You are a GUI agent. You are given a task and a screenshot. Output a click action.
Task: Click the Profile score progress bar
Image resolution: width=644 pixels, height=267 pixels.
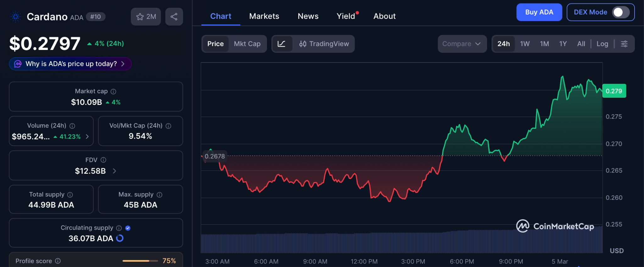[140, 261]
